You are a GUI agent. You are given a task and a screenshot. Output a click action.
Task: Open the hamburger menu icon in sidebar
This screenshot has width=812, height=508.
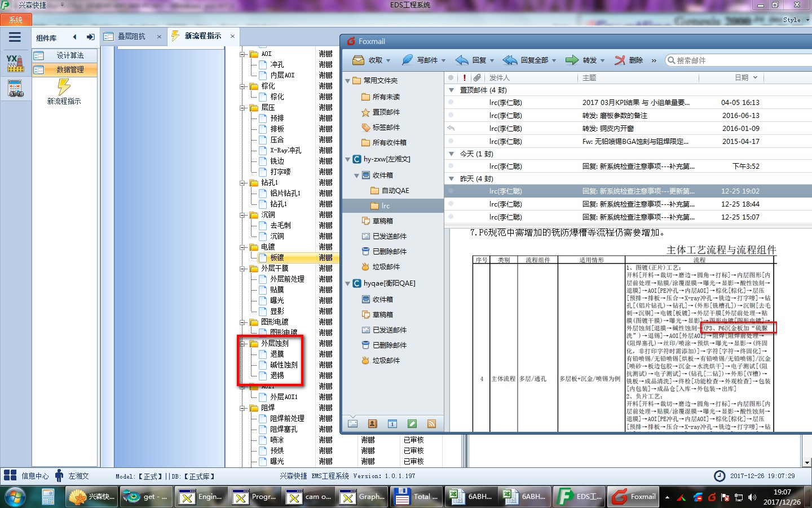(x=15, y=37)
